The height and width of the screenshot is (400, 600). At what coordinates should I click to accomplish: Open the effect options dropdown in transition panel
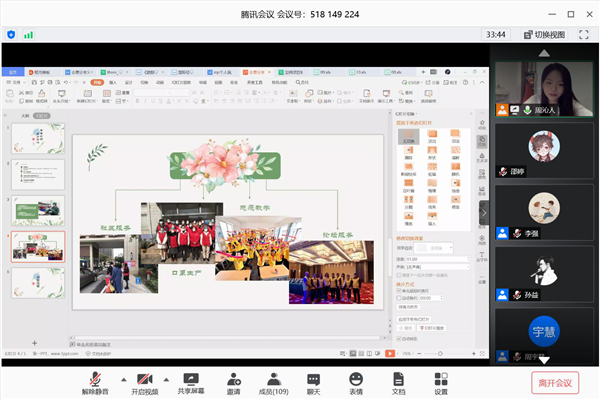(x=434, y=248)
